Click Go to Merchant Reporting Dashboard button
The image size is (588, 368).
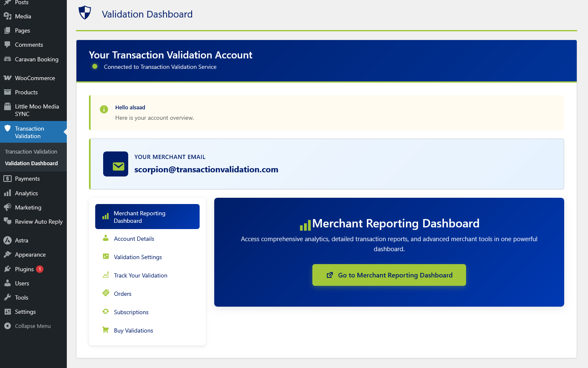coord(389,275)
